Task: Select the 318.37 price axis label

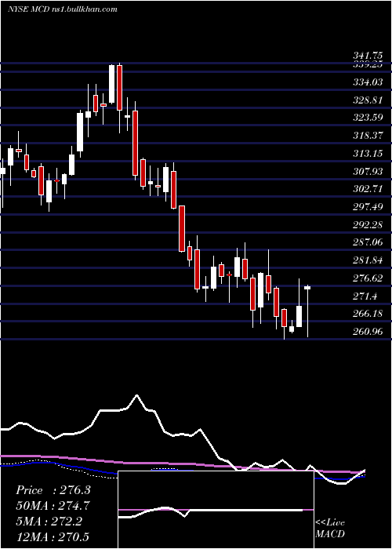Action: point(368,135)
